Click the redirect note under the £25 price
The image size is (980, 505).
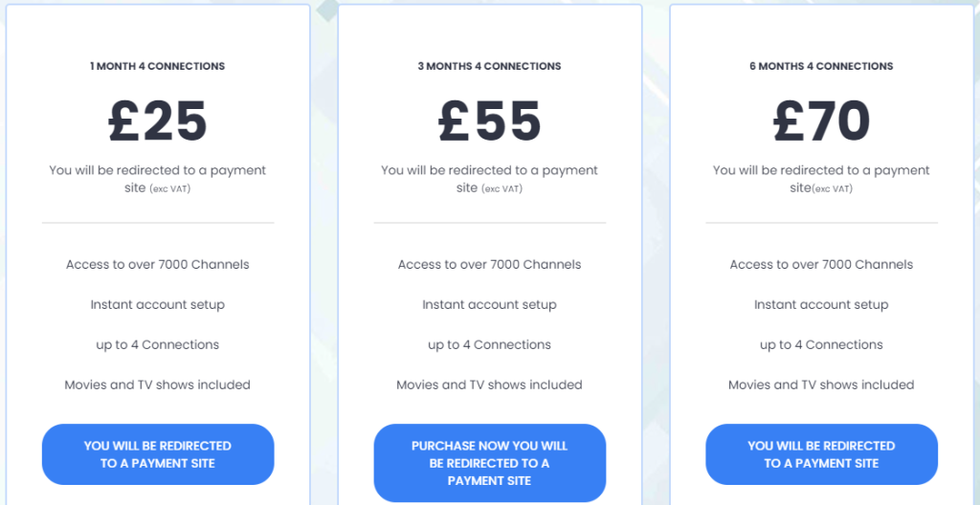click(158, 179)
